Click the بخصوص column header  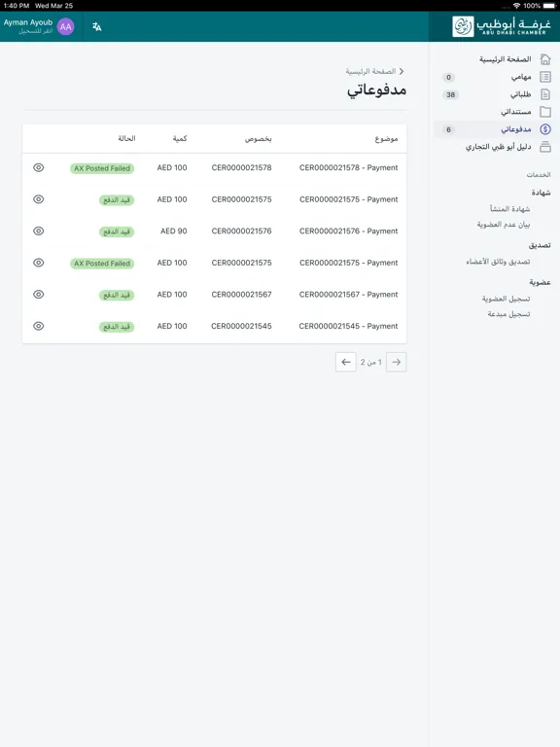tap(259, 139)
